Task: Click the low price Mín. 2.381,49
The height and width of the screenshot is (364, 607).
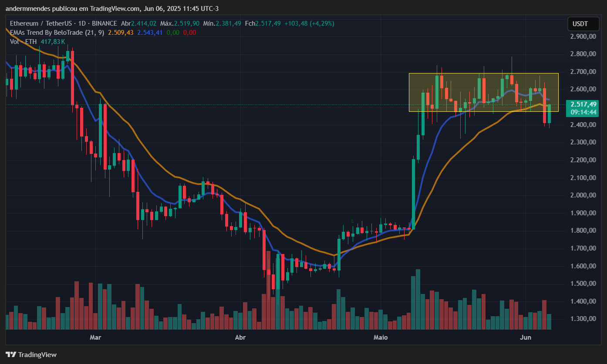Action: pyautogui.click(x=221, y=23)
